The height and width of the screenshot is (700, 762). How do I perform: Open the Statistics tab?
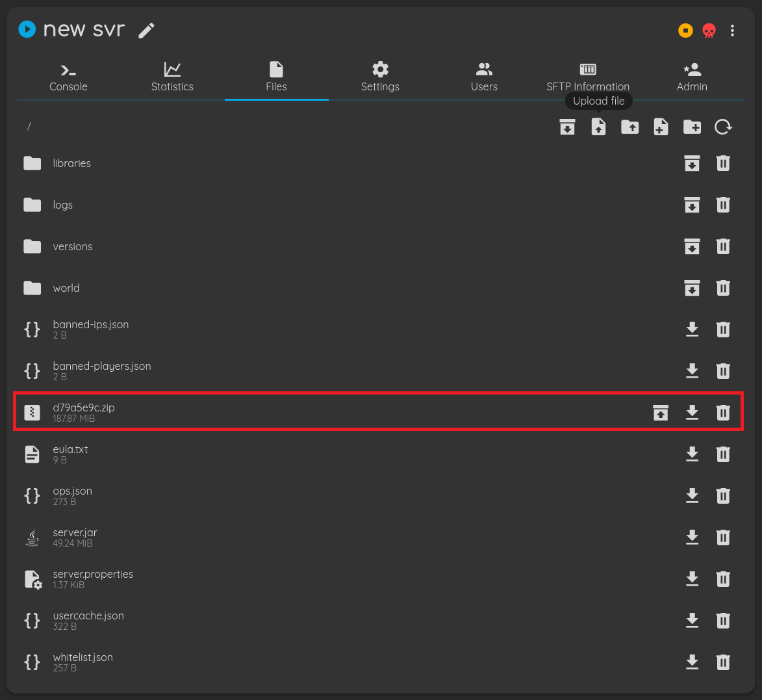[172, 77]
